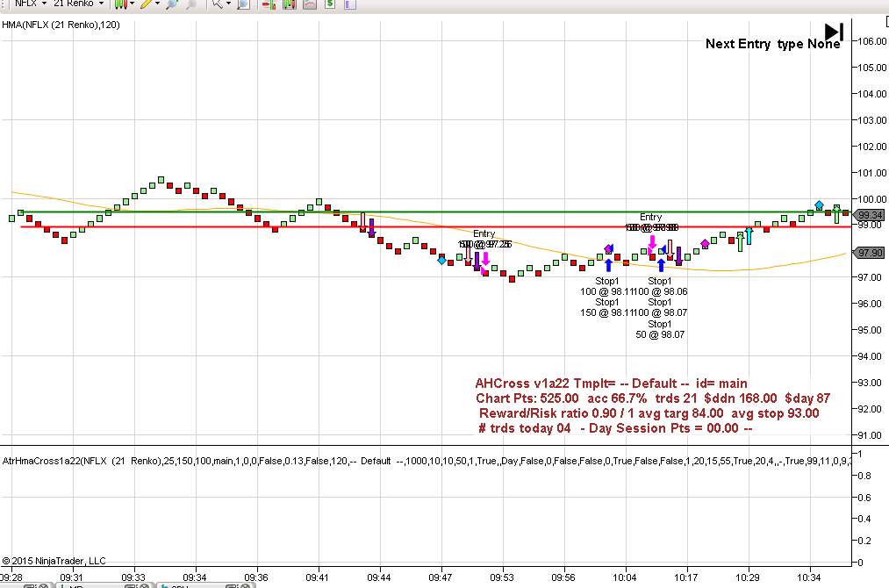Select the cursor pointer tool icon
This screenshot has height=588, width=889.
click(217, 4)
